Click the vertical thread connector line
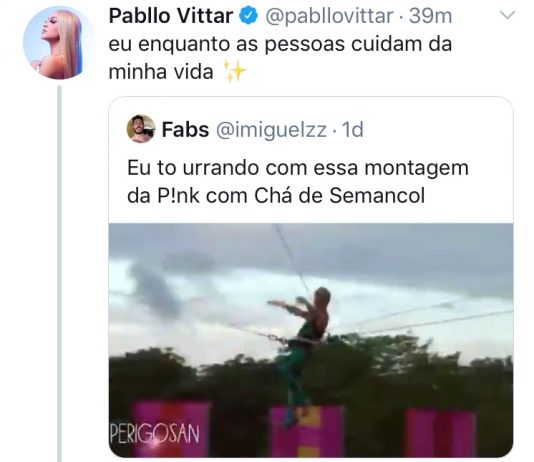The width and height of the screenshot is (534, 462). pyautogui.click(x=60, y=273)
